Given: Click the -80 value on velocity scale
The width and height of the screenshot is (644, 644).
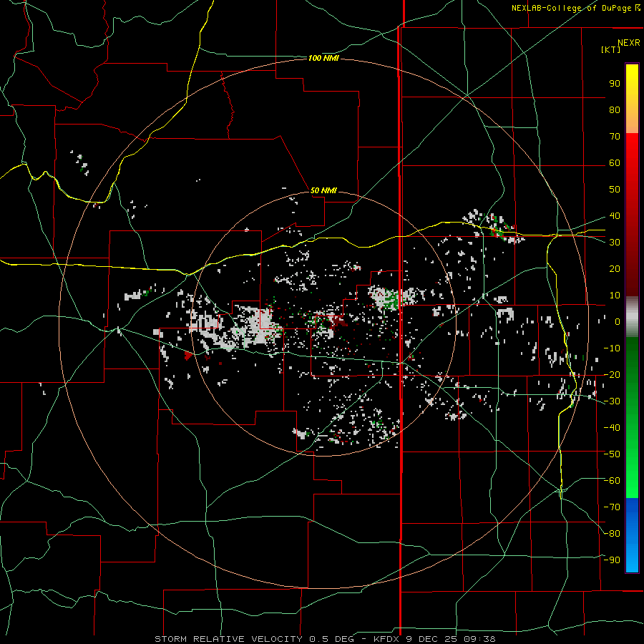Looking at the screenshot, I should click(x=612, y=534).
